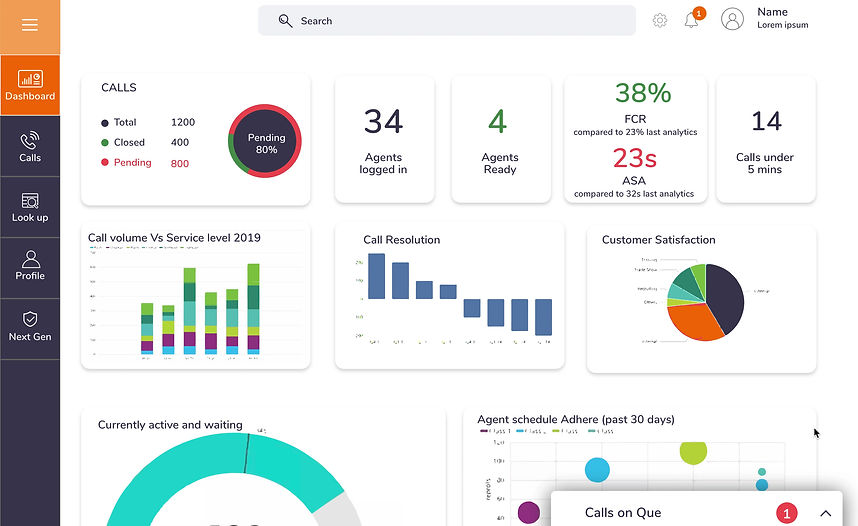Click the user avatar icon

(732, 19)
